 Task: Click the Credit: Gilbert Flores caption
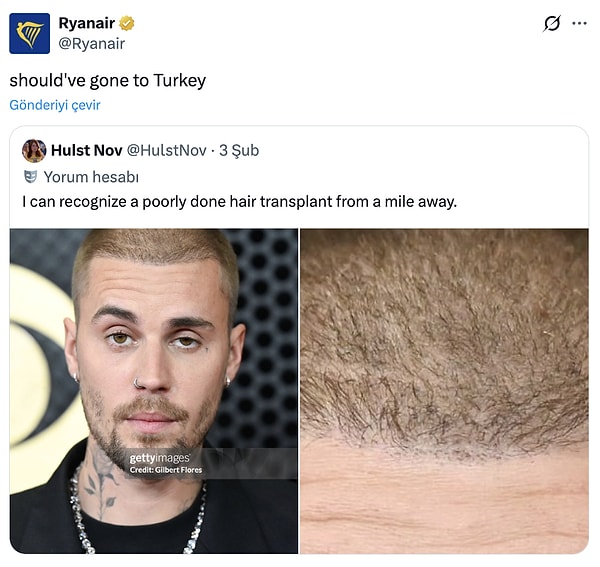(x=166, y=470)
